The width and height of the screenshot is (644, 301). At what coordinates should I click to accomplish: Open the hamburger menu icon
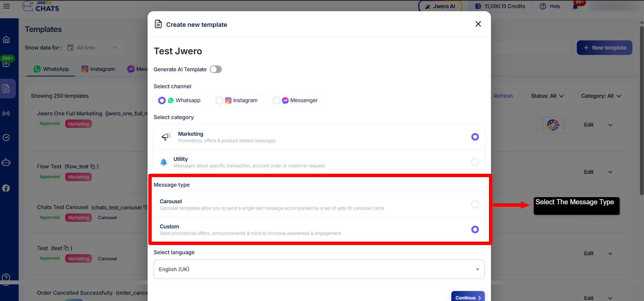click(6, 6)
